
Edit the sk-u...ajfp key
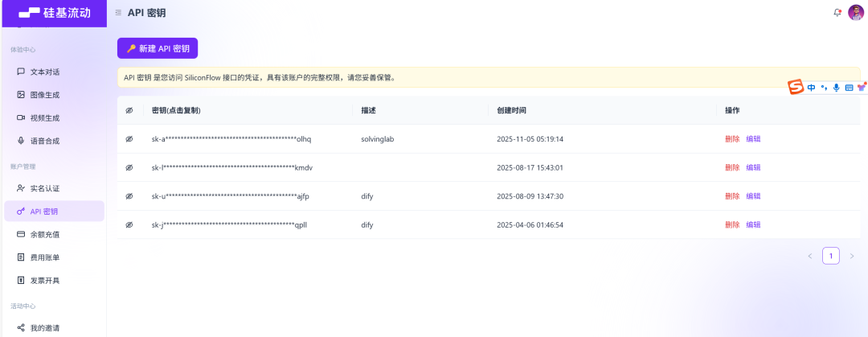coord(753,196)
